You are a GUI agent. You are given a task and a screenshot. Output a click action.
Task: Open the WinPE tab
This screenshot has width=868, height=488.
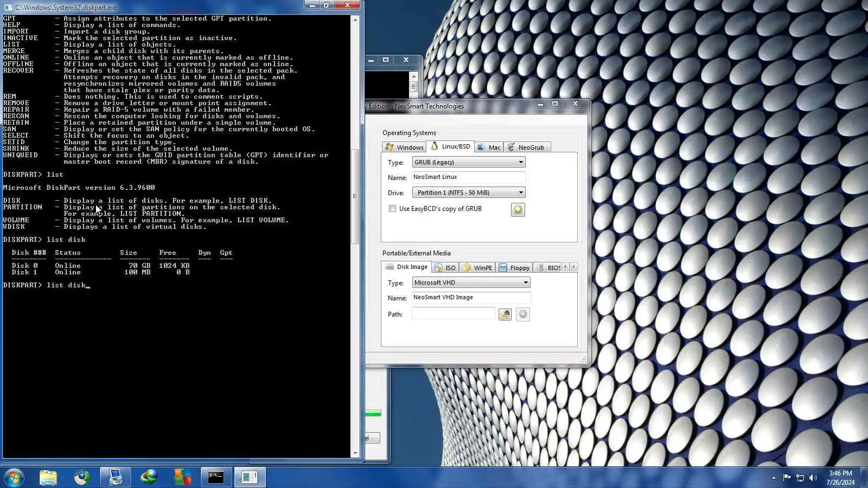tap(477, 268)
